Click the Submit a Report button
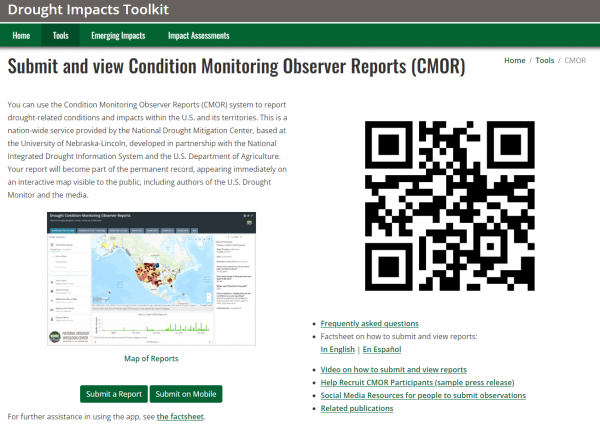600x429 pixels. (114, 394)
